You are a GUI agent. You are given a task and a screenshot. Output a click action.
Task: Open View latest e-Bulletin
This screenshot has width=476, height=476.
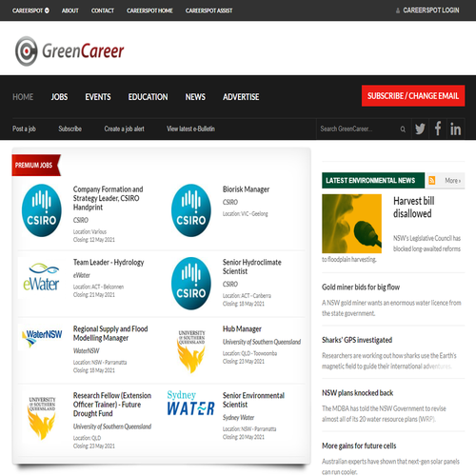click(191, 129)
